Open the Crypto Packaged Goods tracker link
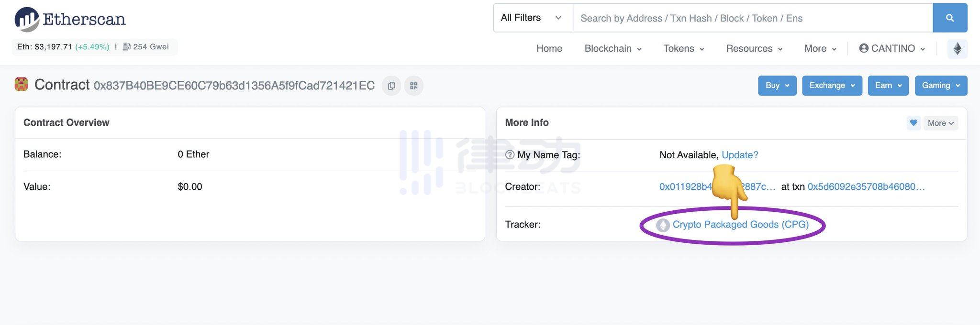The image size is (980, 325). coord(740,225)
